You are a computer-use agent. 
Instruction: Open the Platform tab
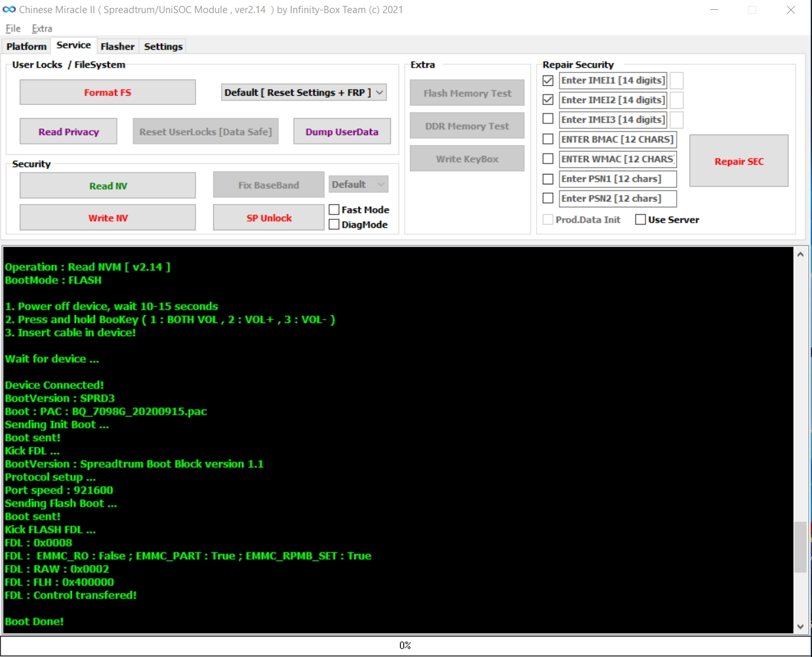pyautogui.click(x=26, y=47)
